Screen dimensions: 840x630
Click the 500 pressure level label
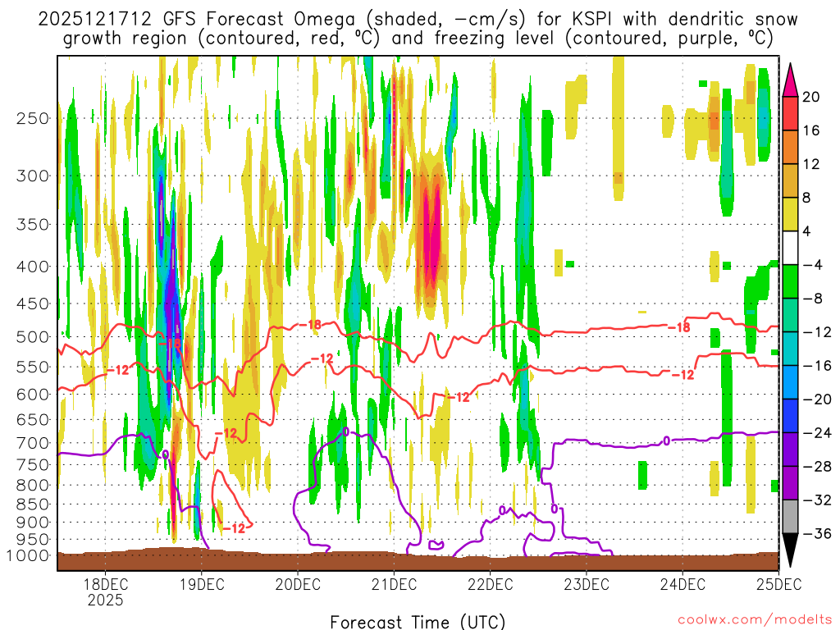coord(33,337)
